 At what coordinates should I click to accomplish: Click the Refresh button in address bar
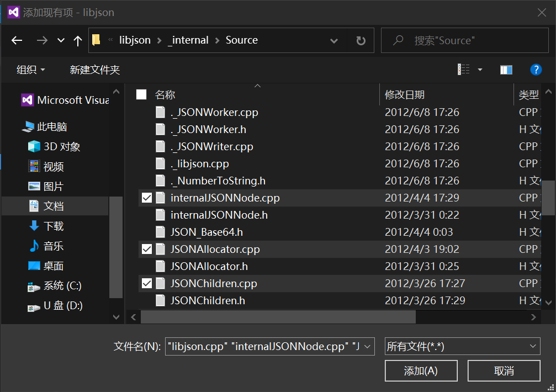[361, 40]
